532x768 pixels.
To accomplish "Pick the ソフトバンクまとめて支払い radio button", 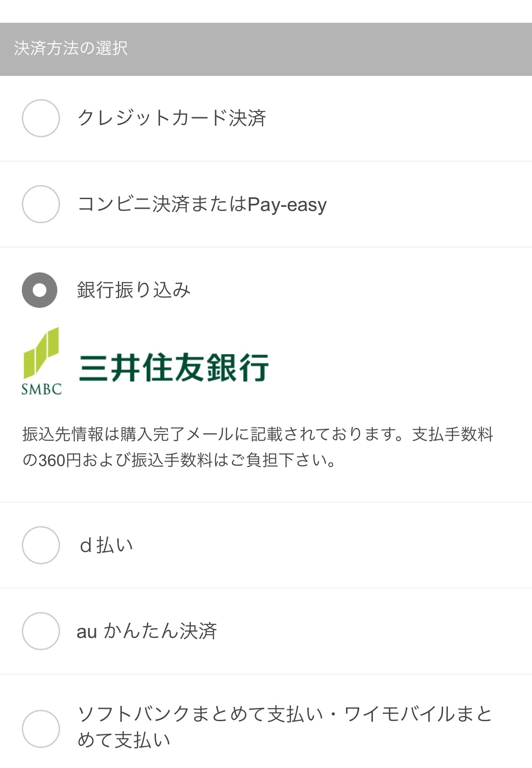I will point(41,729).
